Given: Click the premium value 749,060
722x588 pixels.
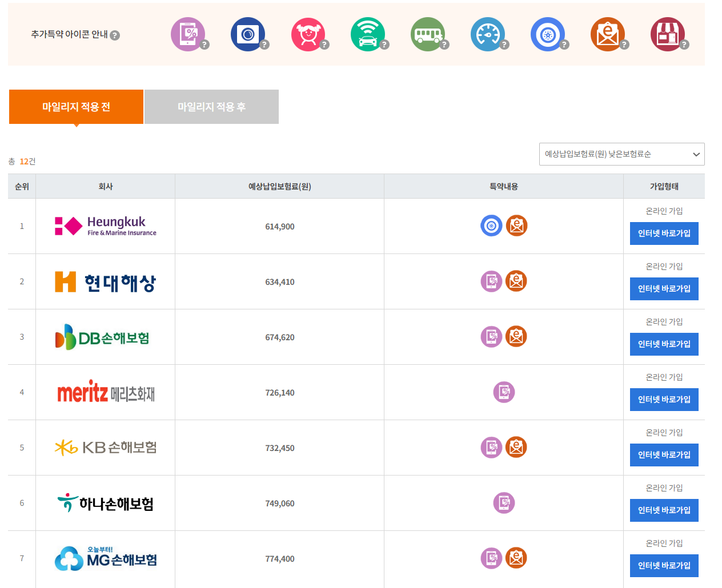Looking at the screenshot, I should tap(280, 504).
